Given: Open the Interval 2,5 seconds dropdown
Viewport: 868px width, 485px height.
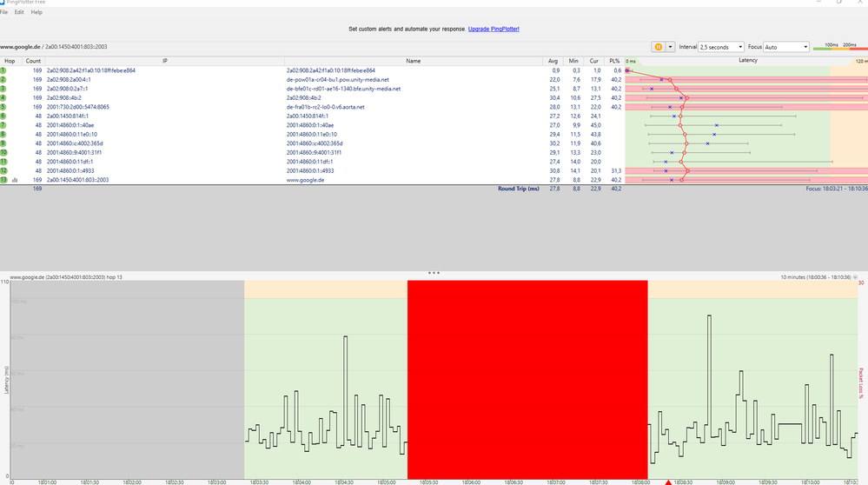Looking at the screenshot, I should [x=721, y=47].
